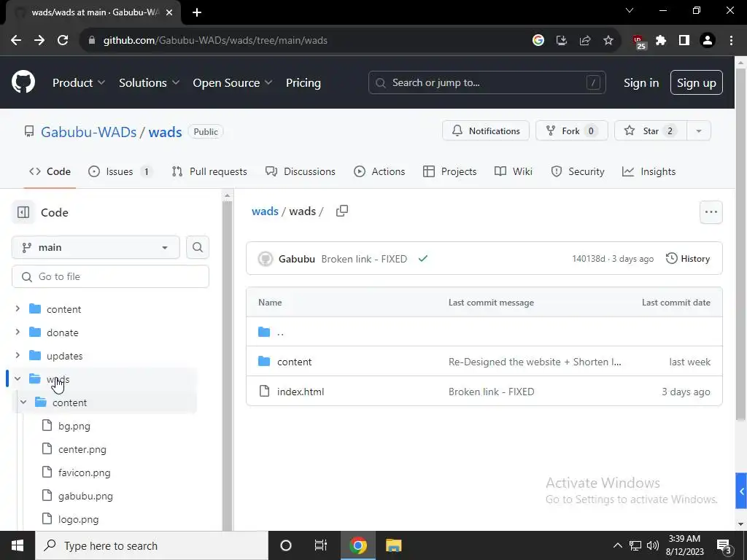Screen dimensions: 747x560
Task: Show hidden tray icons arrow
Action: [x=617, y=545]
